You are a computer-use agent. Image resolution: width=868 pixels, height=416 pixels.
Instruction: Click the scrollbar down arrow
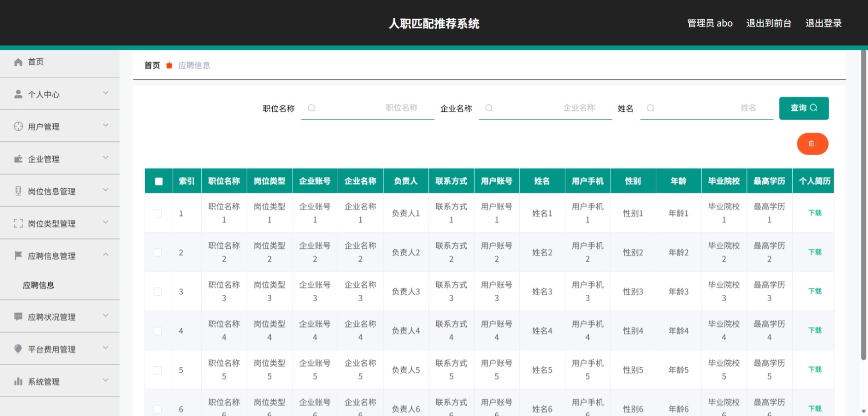864,411
